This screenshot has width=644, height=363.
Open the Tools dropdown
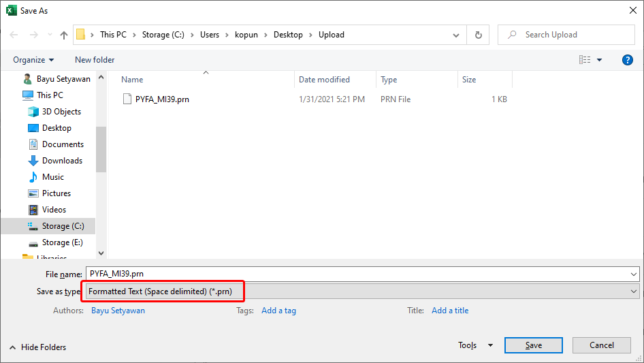[x=475, y=345]
